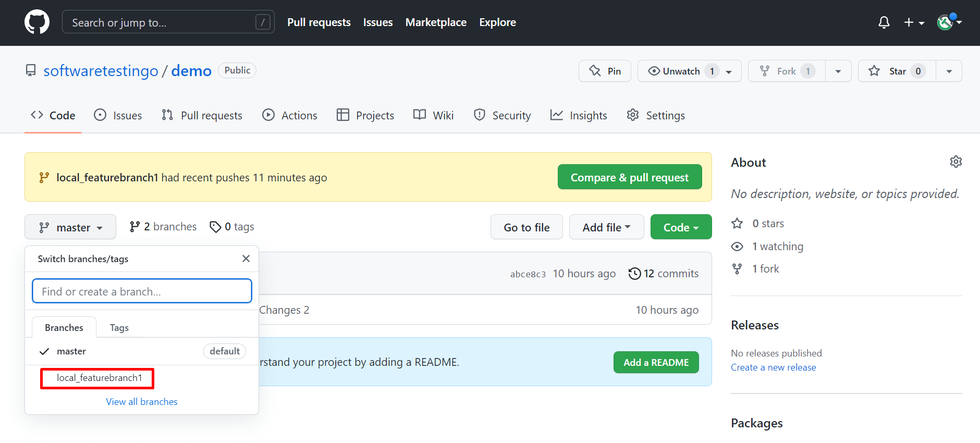Expand the green Code dropdown
980x443 pixels.
(681, 227)
